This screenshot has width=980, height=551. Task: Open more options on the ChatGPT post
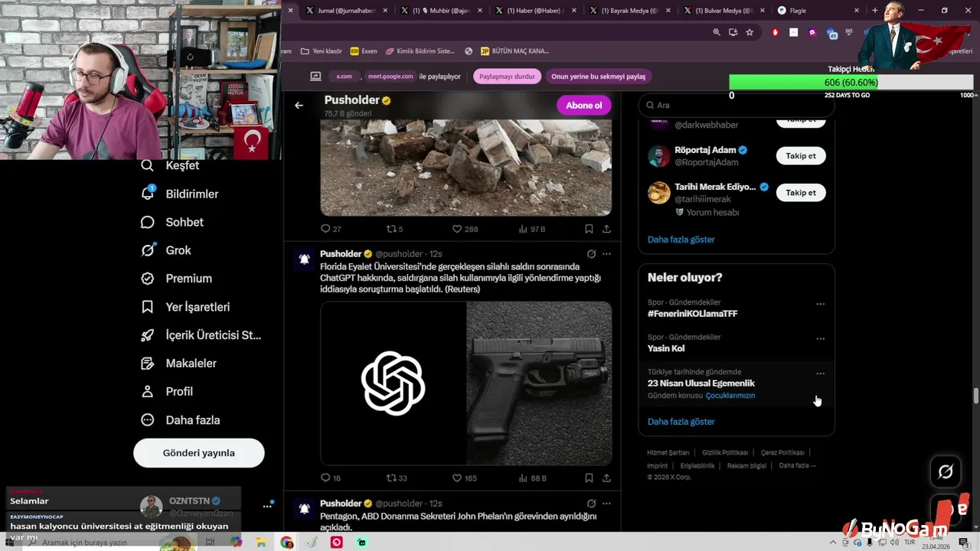pos(606,254)
